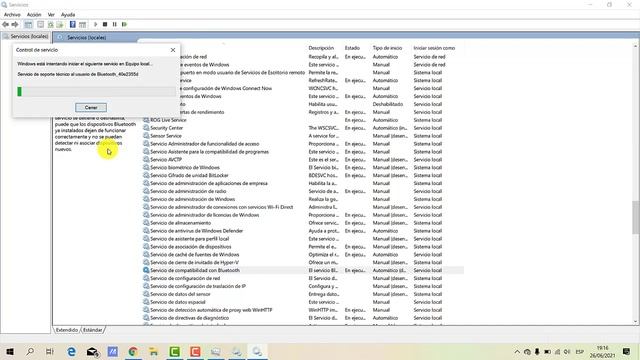This screenshot has height=360, width=640.
Task: Click the Pause service icon
Action: coord(115,24)
